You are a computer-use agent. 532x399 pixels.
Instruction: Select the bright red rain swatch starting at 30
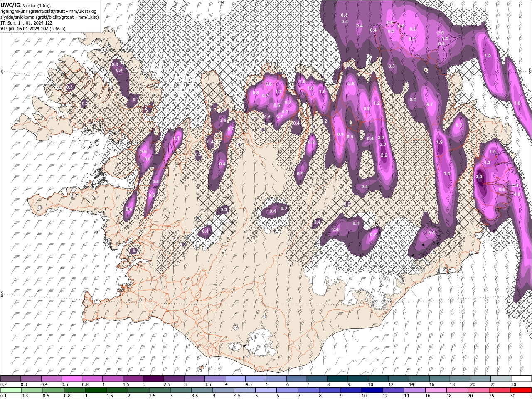521,390
